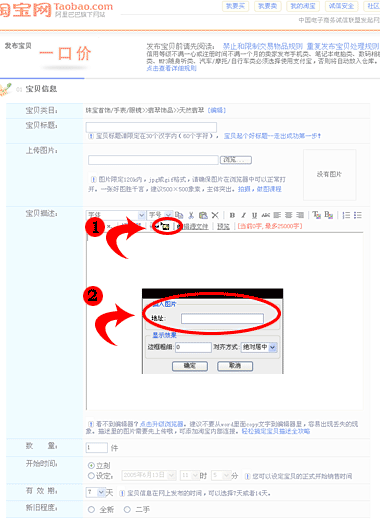Click info icon beside start time hint

tap(247, 476)
